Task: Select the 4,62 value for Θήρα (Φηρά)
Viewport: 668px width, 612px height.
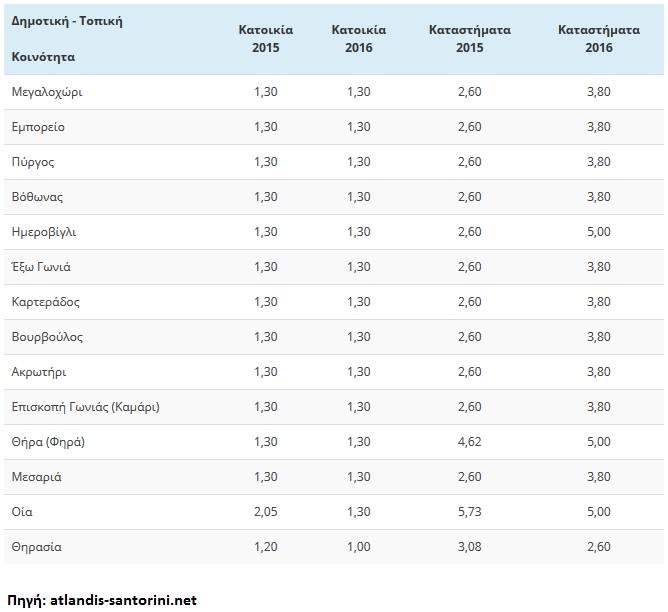Action: pyautogui.click(x=469, y=442)
